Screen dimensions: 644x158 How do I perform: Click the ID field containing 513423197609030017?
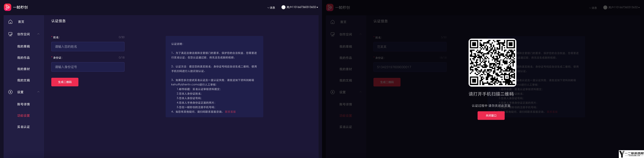(x=410, y=67)
